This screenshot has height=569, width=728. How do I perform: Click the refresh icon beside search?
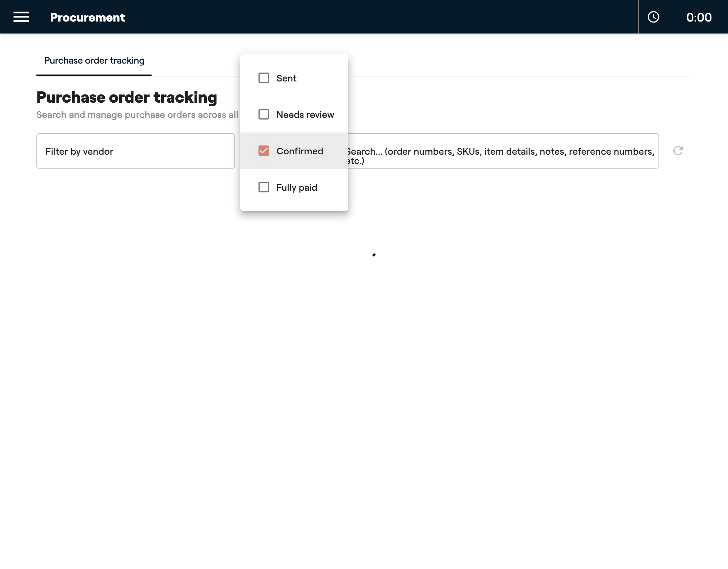(x=678, y=151)
